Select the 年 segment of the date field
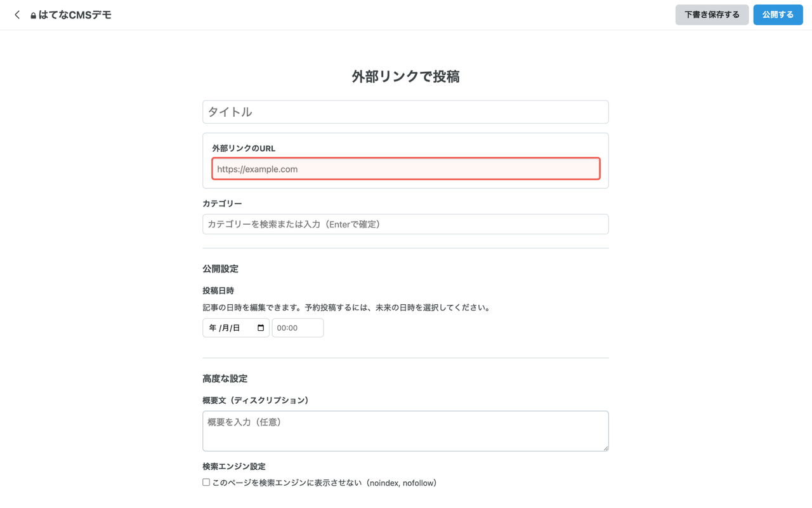The image size is (812, 508). (x=212, y=328)
